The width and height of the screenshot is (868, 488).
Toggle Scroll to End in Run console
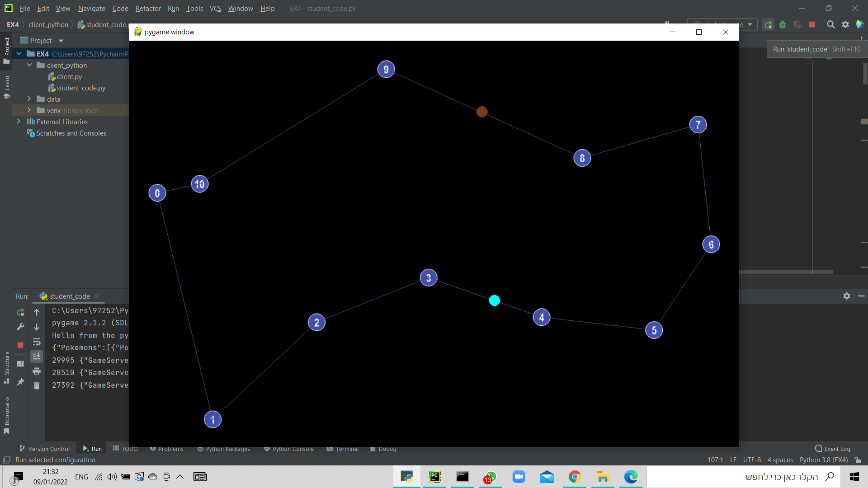pyautogui.click(x=37, y=356)
